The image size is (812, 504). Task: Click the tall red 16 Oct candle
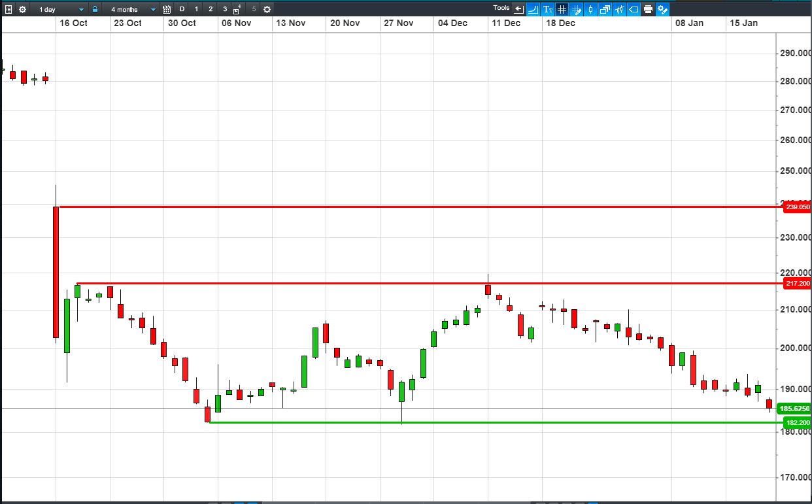(56, 272)
